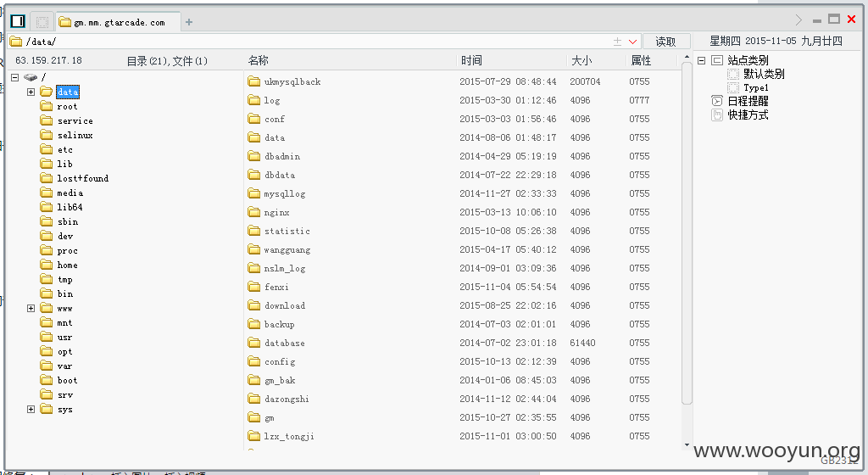Select the gm_bak folder name in the list
868x475 pixels.
[x=280, y=380]
